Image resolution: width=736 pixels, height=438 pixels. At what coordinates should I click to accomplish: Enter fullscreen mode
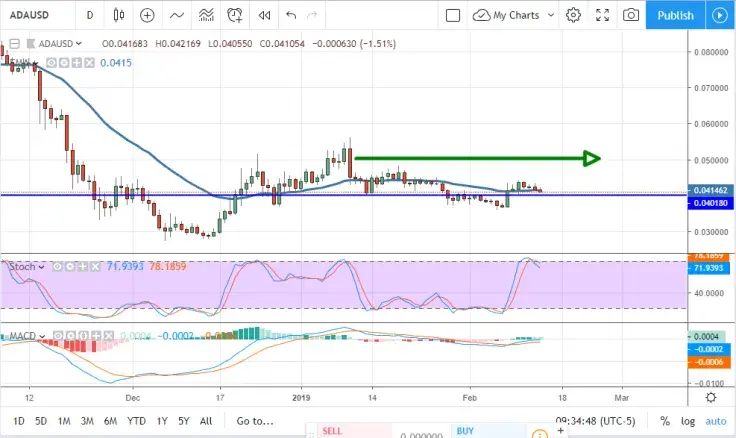[602, 15]
